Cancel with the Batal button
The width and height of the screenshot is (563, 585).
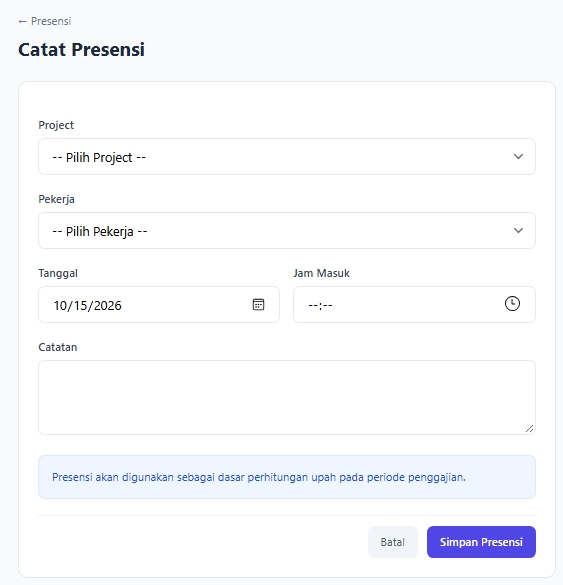click(392, 542)
